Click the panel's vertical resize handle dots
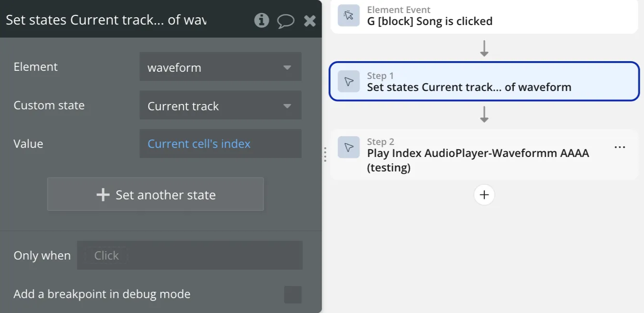644x313 pixels. coord(325,155)
